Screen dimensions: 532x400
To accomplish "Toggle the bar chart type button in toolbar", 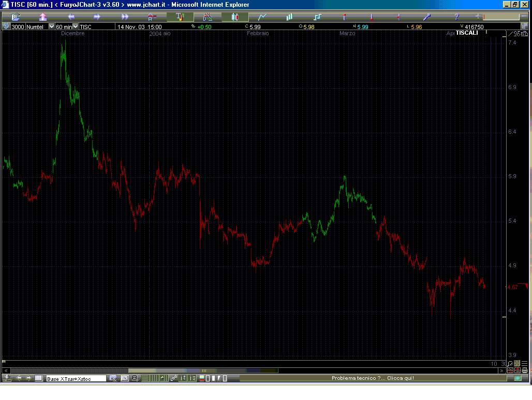I will tap(180, 17).
